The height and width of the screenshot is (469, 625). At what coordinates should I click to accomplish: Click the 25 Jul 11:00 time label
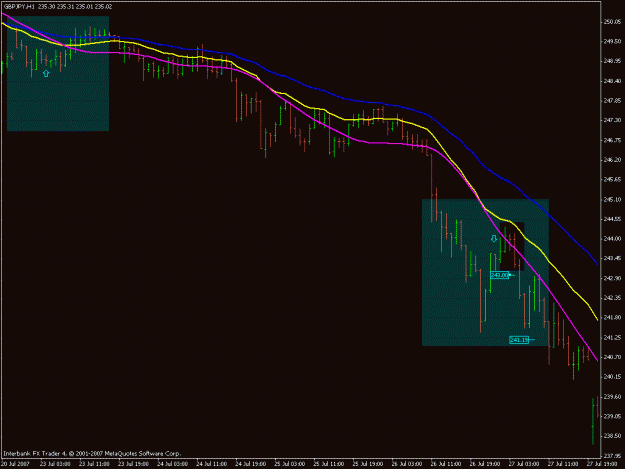point(328,464)
